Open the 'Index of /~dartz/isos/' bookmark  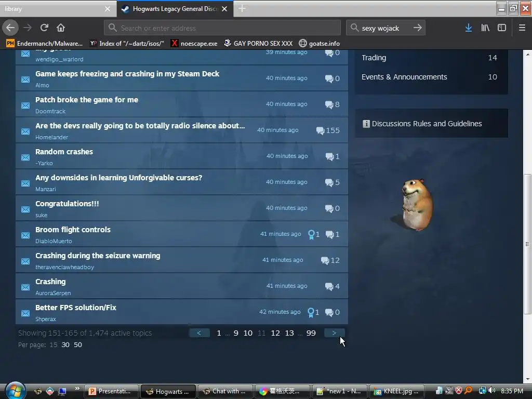(x=127, y=43)
